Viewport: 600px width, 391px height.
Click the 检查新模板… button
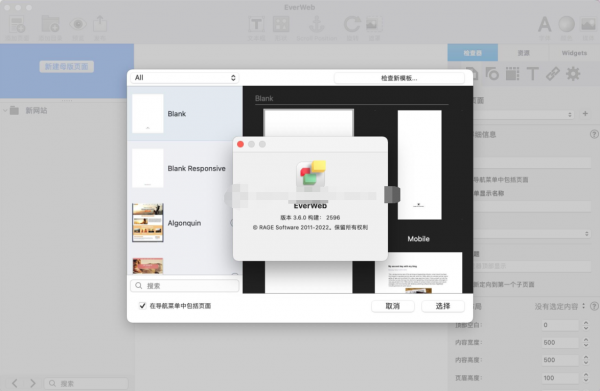(x=399, y=78)
